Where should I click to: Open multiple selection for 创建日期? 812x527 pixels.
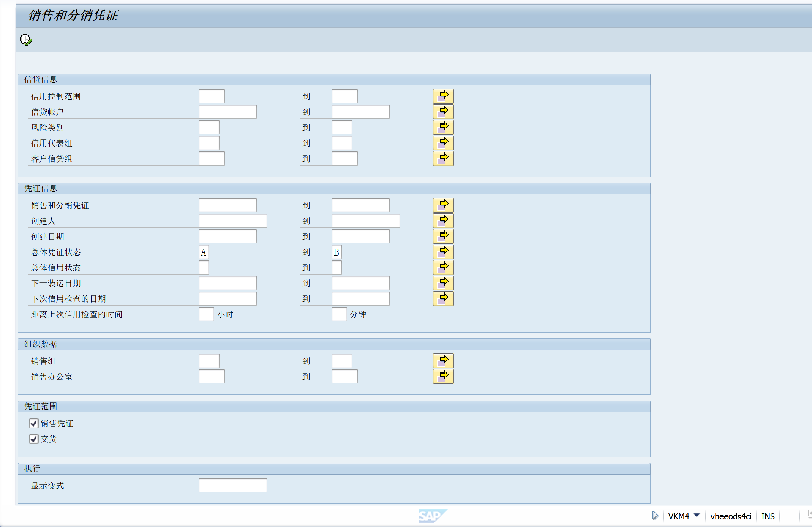click(x=443, y=236)
